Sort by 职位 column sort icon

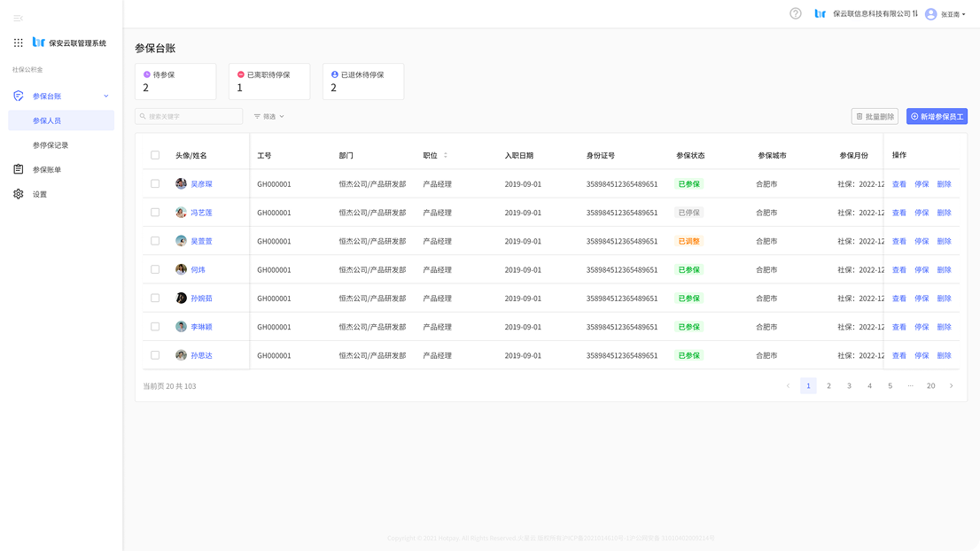click(446, 155)
